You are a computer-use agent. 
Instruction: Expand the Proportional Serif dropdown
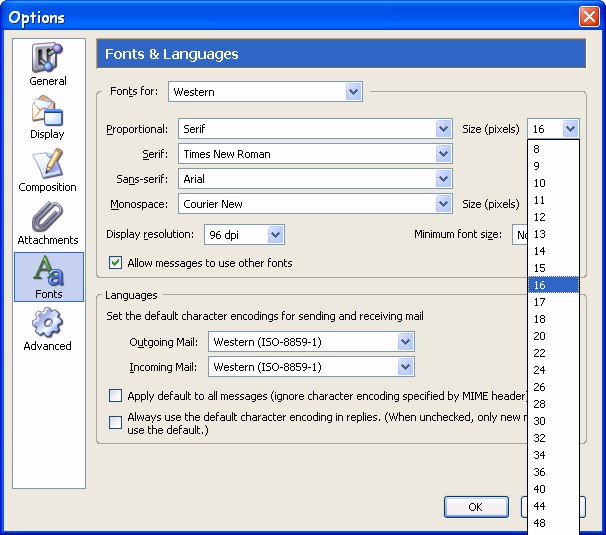[x=315, y=129]
